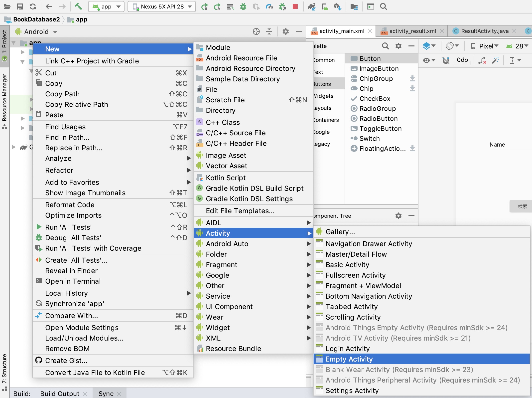Open project panel settings gear
This screenshot has width=532, height=398.
[x=285, y=31]
